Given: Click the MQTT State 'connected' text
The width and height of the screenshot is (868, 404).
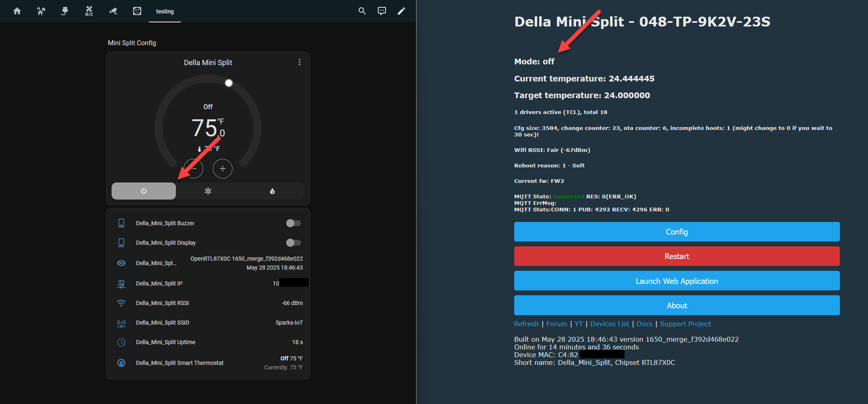Looking at the screenshot, I should 568,196.
